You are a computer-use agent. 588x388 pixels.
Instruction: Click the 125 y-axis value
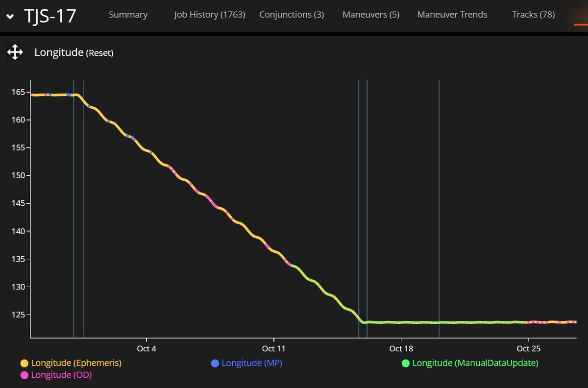[x=18, y=315]
